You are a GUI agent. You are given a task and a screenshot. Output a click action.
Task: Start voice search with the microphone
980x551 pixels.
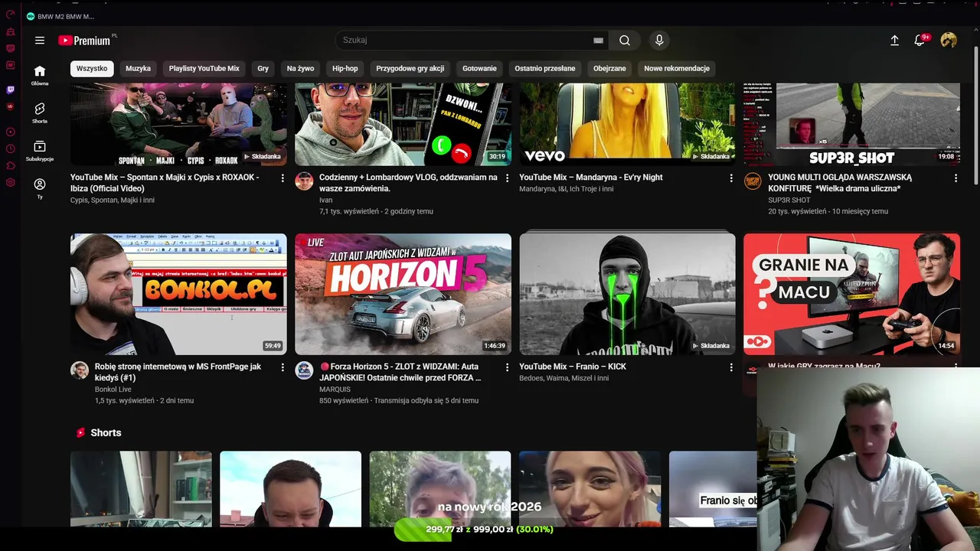tap(659, 41)
